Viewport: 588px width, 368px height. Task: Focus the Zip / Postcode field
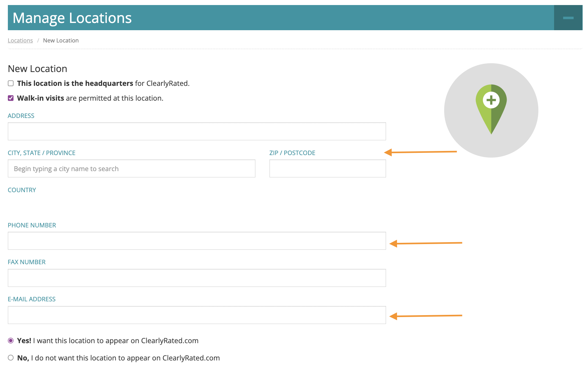tap(328, 168)
